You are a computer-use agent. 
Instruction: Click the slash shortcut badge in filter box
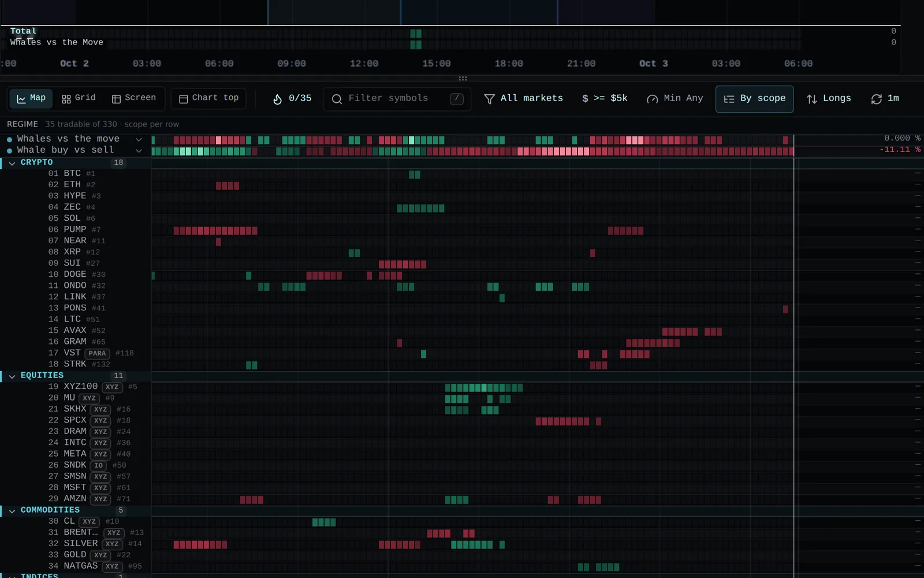(457, 99)
